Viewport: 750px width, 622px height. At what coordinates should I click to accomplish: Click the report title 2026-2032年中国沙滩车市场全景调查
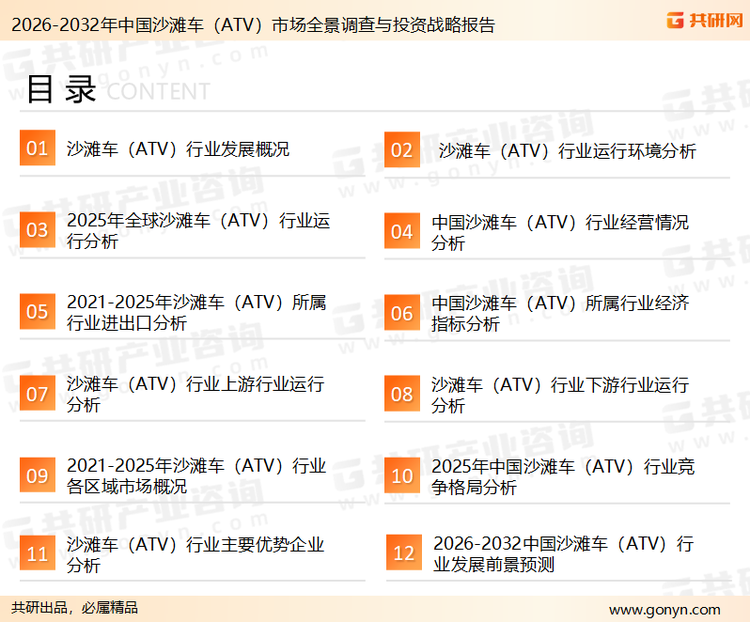pyautogui.click(x=253, y=24)
